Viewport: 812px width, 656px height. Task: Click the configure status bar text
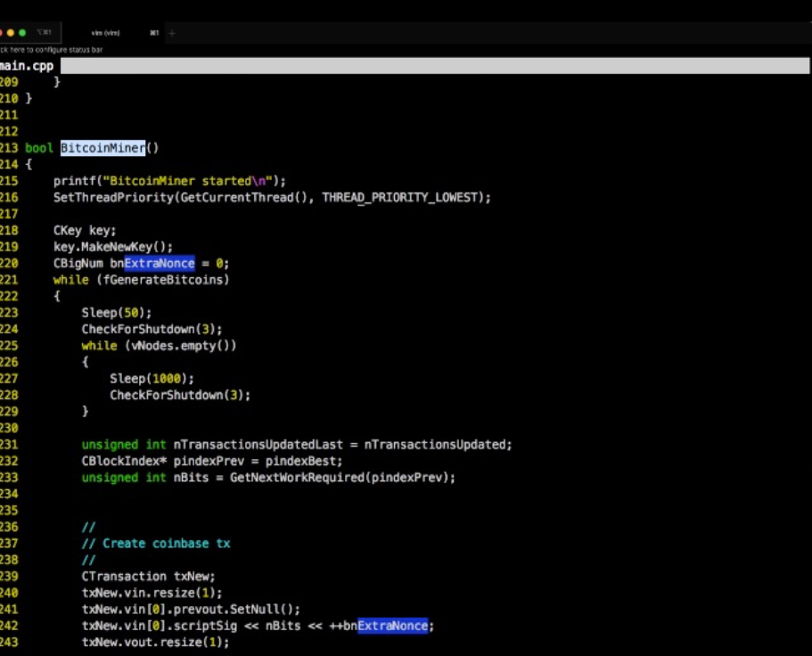50,50
